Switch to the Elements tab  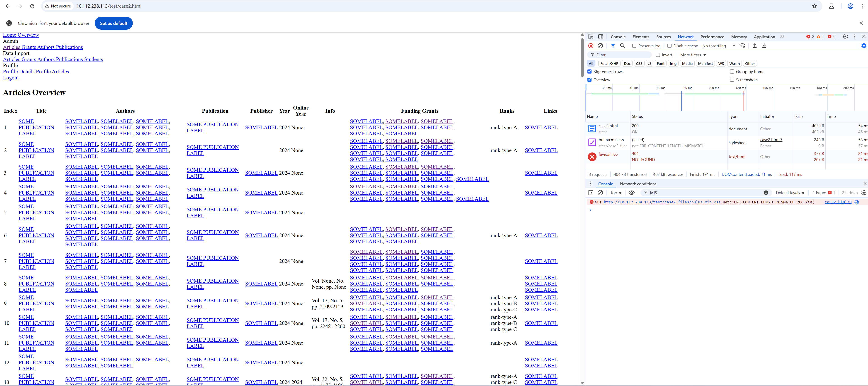tap(640, 37)
